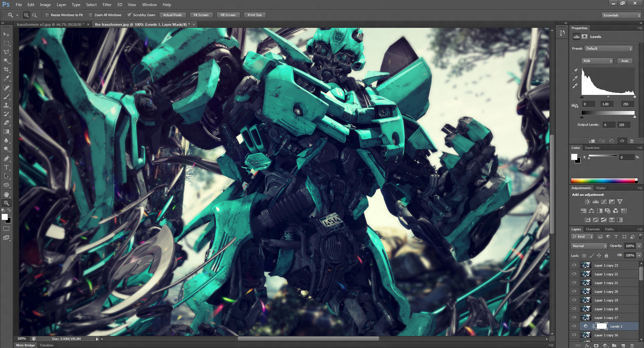This screenshot has height=348, width=644.
Task: Select the Rectangular Marquee tool
Action: [6, 43]
